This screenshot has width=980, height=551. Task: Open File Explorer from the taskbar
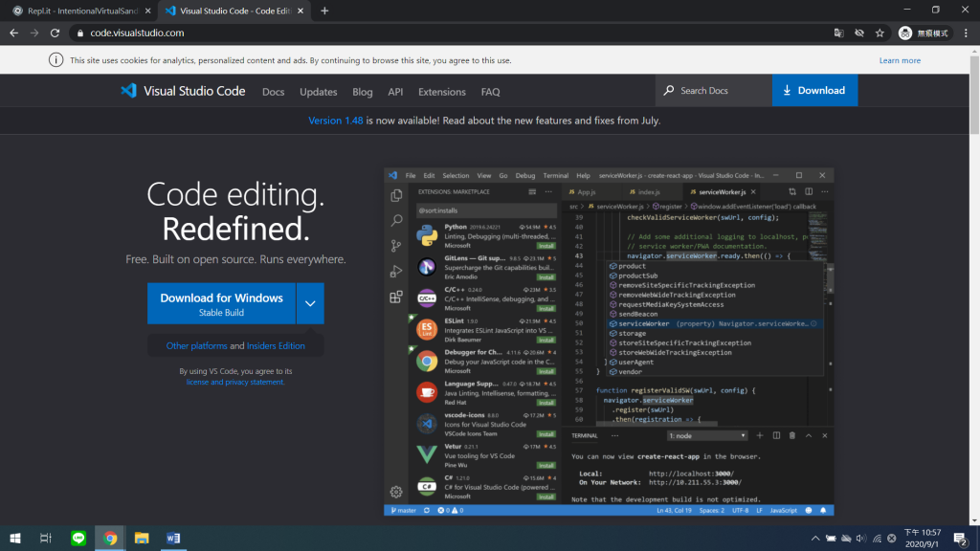142,539
